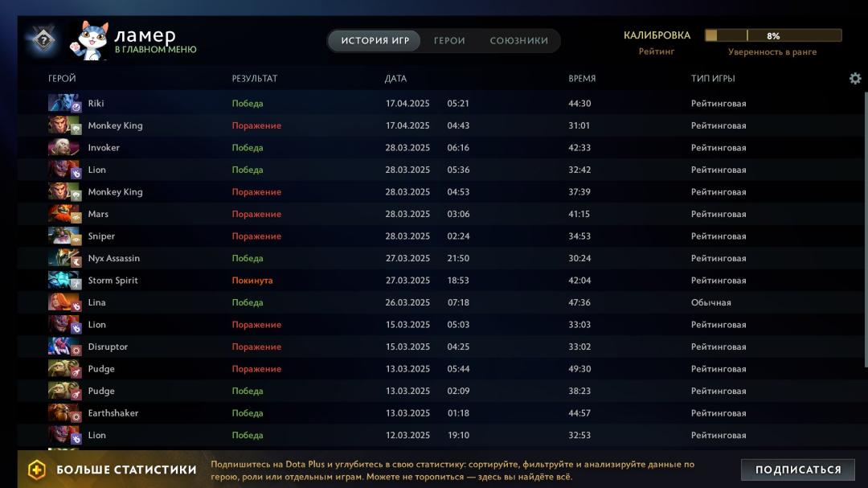Select Pudge portrait from the 38:23 match
The image size is (868, 488).
(65, 391)
